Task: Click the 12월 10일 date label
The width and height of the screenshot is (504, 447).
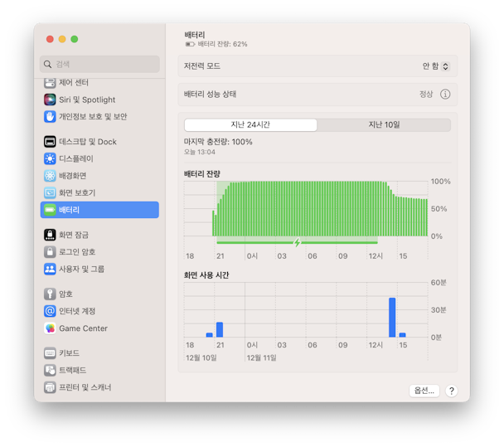Action: [201, 357]
